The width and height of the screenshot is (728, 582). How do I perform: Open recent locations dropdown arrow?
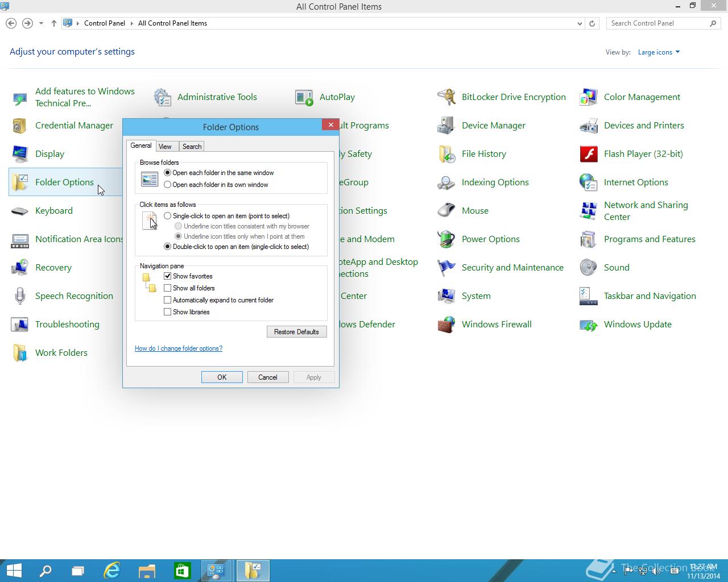(x=41, y=23)
